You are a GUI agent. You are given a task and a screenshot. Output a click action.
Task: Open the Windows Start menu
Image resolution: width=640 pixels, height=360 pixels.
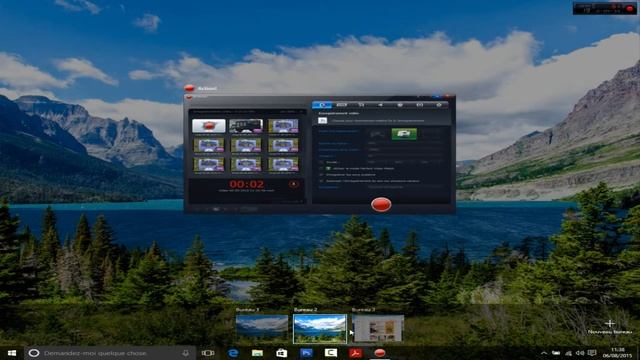pyautogui.click(x=11, y=353)
